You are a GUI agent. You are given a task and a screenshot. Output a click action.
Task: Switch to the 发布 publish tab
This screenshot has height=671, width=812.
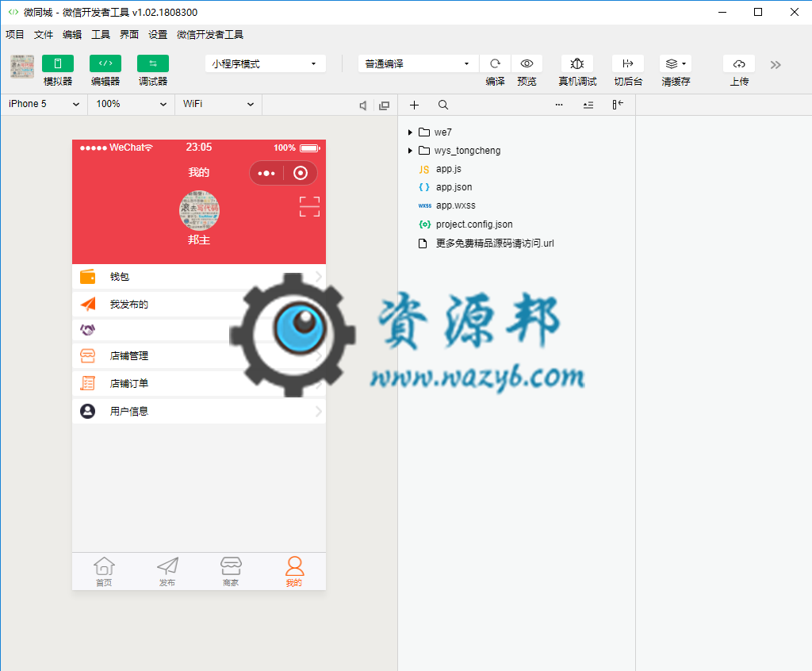(x=167, y=572)
